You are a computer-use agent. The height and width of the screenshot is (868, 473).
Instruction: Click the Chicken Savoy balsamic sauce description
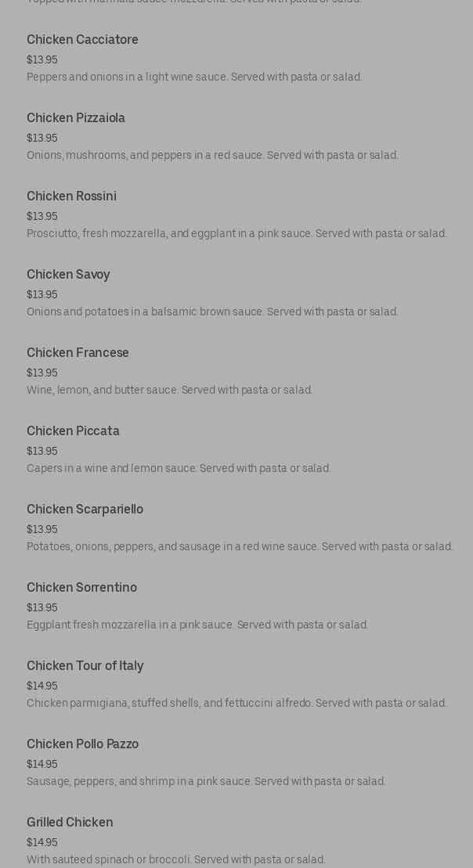pos(212,312)
